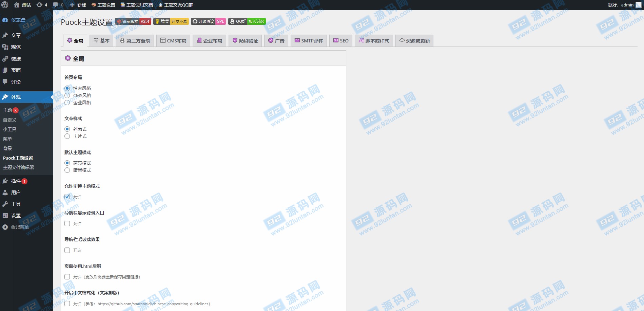Switch to the 基本 tab
This screenshot has width=644, height=311.
(101, 41)
